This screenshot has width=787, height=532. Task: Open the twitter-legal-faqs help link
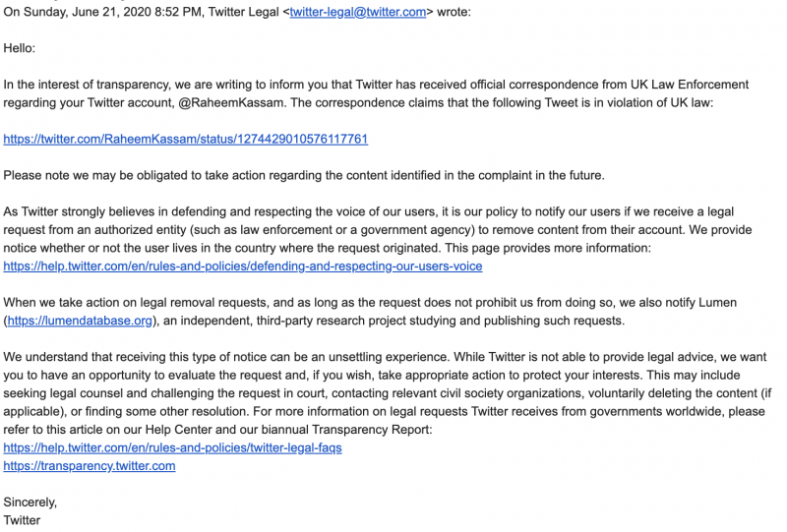(173, 448)
